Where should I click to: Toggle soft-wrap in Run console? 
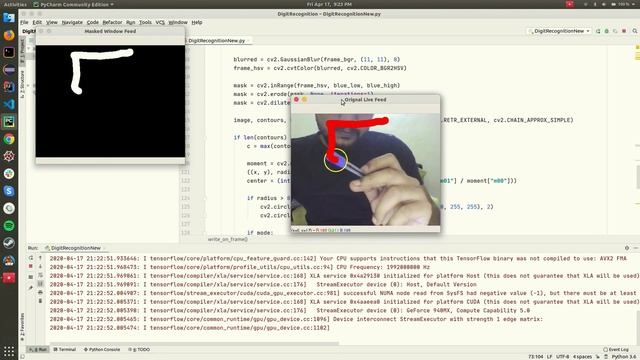(40, 276)
